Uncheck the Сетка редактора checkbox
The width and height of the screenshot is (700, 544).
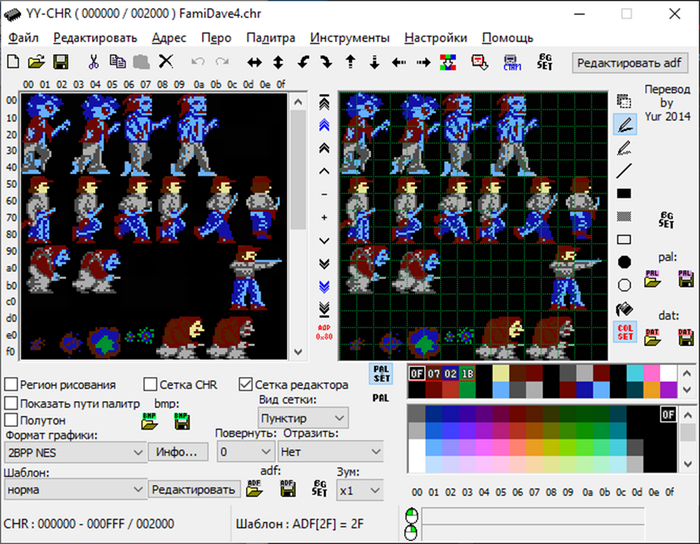click(246, 384)
